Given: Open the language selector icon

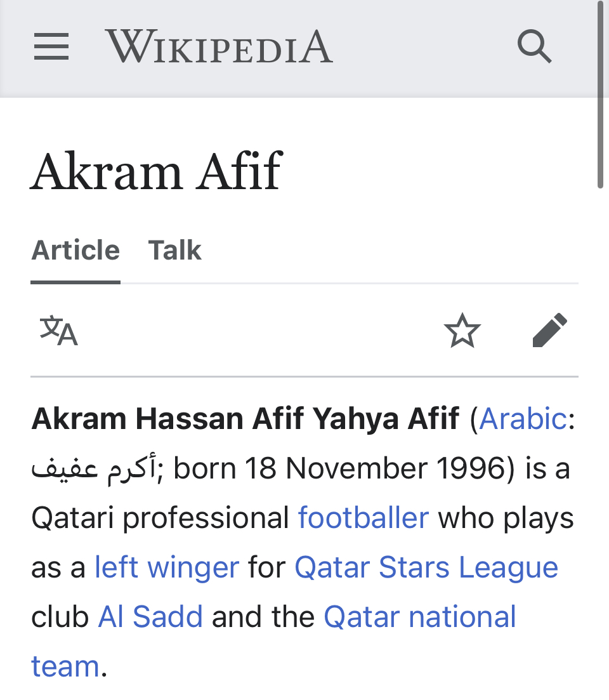Looking at the screenshot, I should (58, 331).
